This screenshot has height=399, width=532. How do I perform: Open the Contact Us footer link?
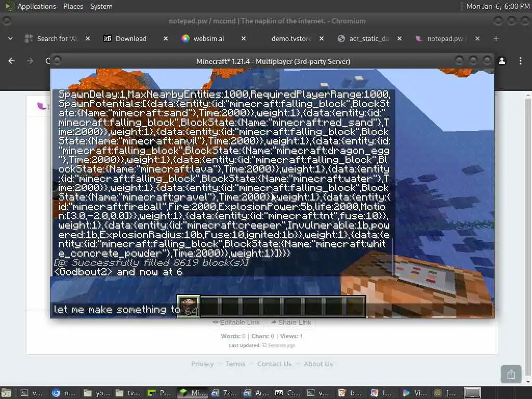(274, 364)
